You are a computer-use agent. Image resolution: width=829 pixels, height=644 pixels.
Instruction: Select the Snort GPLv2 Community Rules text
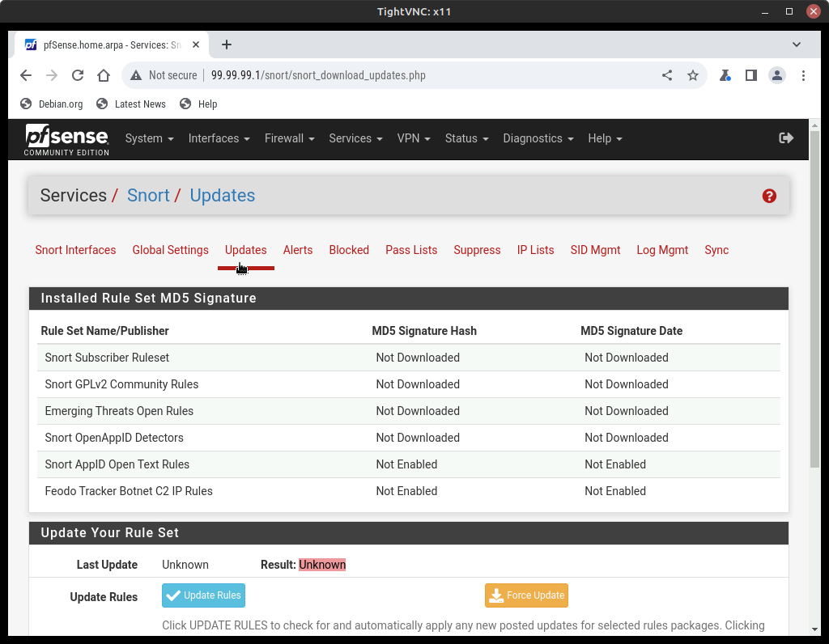tap(121, 384)
